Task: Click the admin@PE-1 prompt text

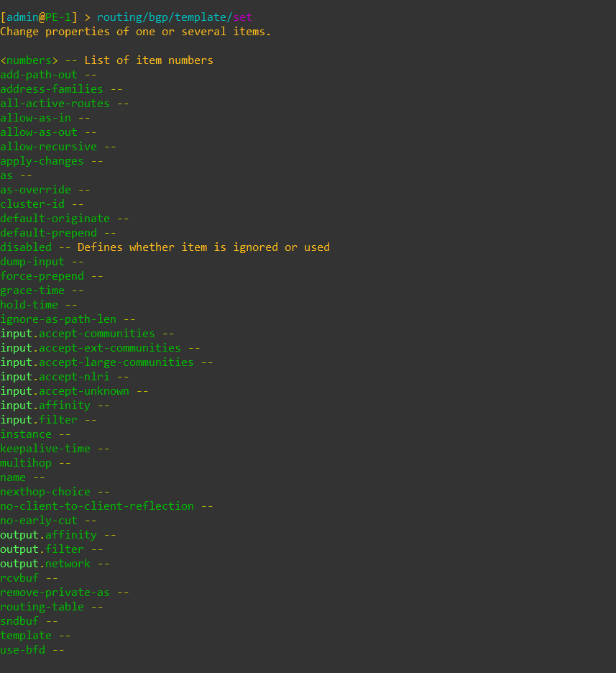Action: [x=39, y=17]
